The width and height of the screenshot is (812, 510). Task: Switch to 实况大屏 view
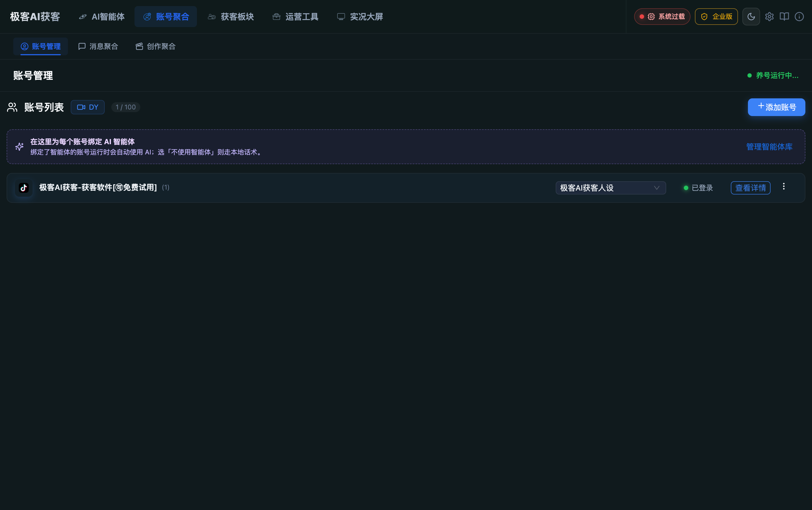360,17
